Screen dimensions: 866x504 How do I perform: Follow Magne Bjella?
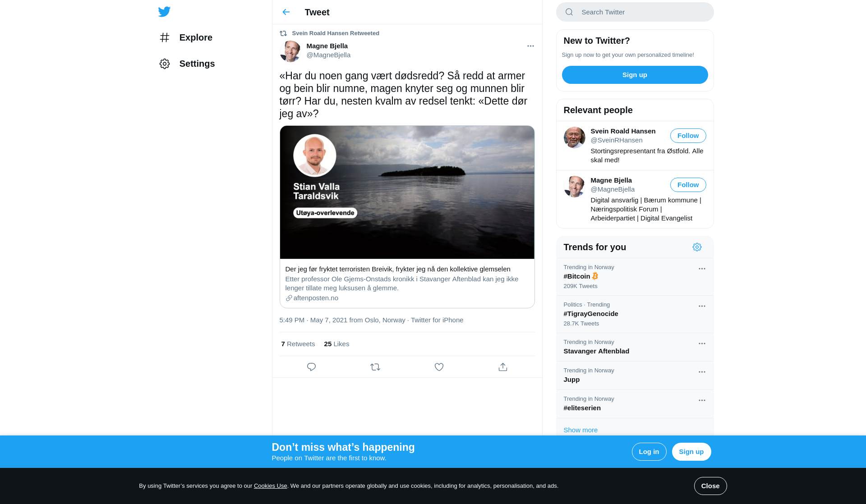tap(688, 185)
